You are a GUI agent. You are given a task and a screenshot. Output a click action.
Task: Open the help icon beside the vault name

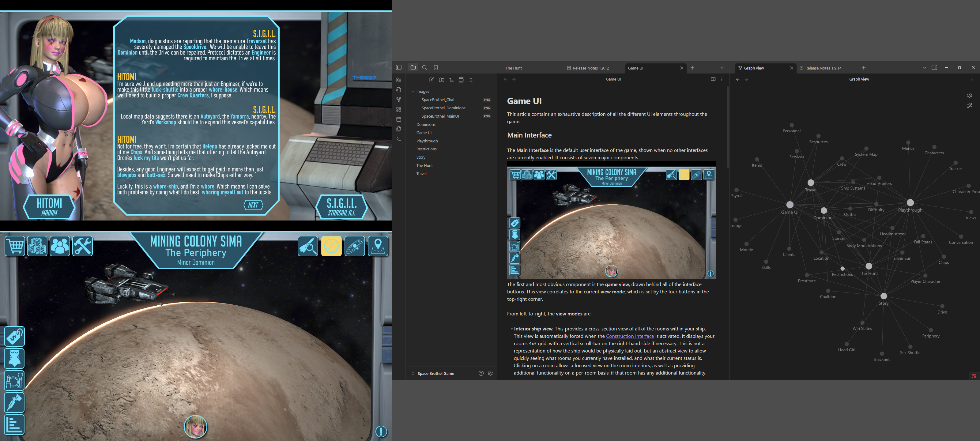coord(481,373)
